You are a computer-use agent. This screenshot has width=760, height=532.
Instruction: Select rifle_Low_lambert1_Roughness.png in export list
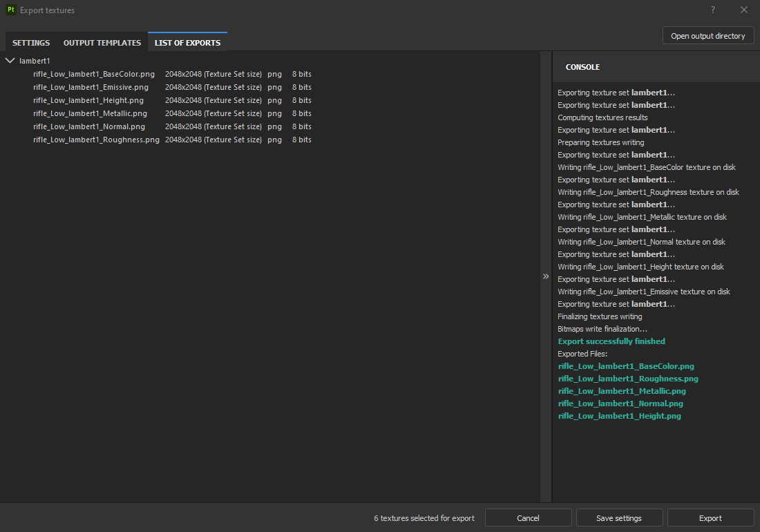(96, 140)
